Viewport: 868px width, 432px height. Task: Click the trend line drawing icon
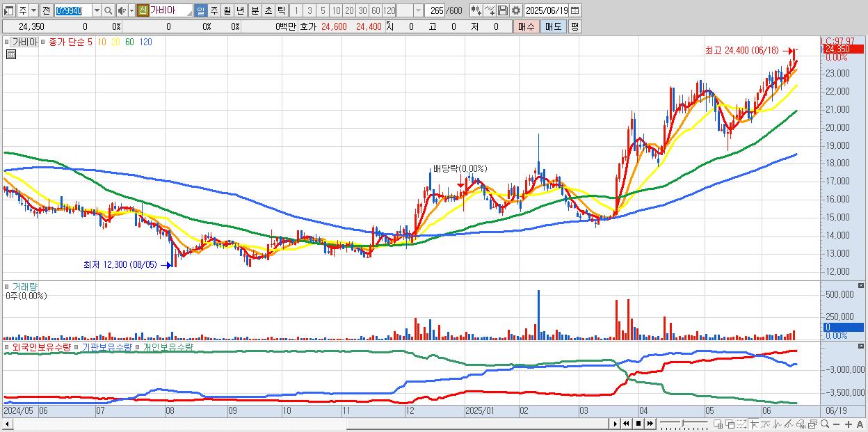point(765,424)
